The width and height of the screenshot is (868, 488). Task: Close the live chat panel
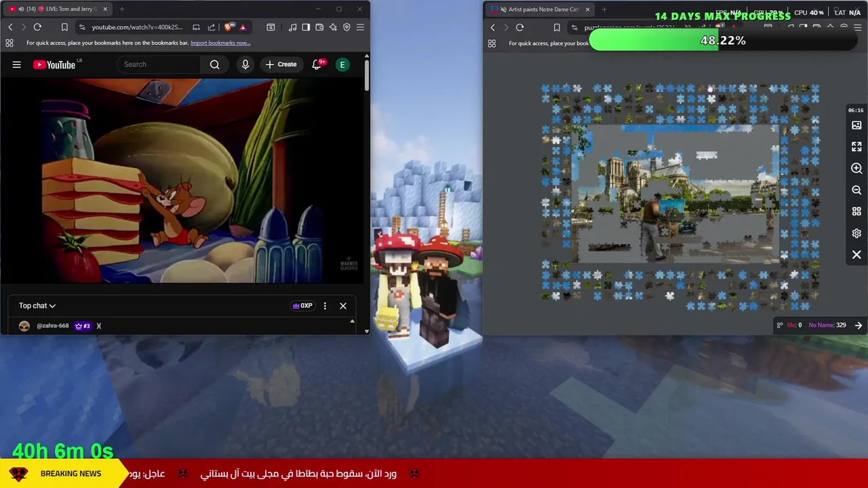(x=343, y=306)
